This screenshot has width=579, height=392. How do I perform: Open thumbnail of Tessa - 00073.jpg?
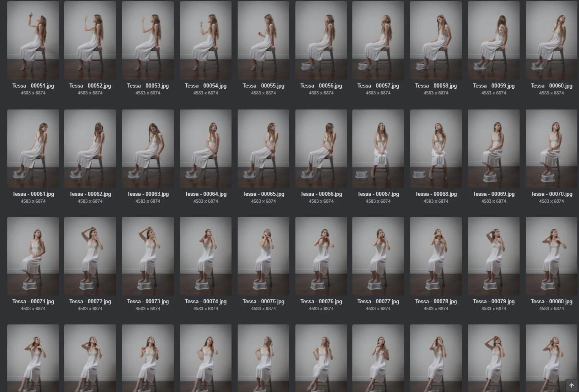click(x=148, y=256)
